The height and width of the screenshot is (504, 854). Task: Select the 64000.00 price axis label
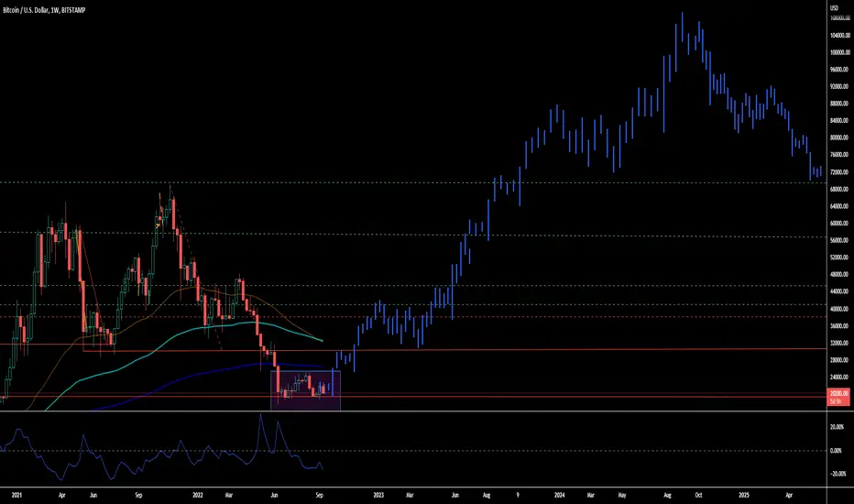840,206
